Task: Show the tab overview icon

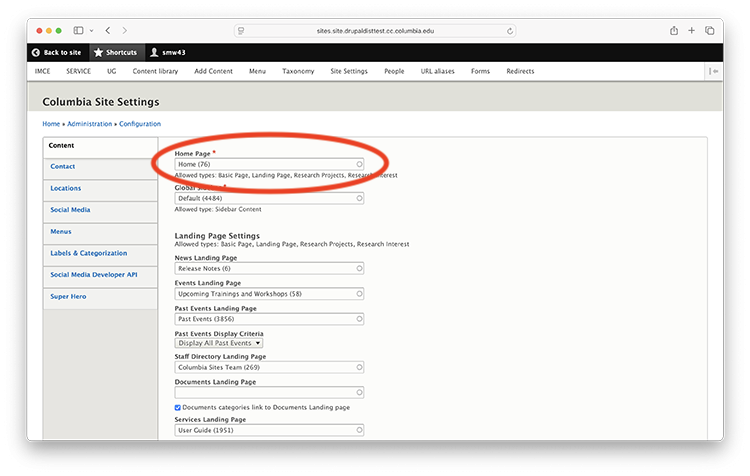Action: click(x=709, y=31)
